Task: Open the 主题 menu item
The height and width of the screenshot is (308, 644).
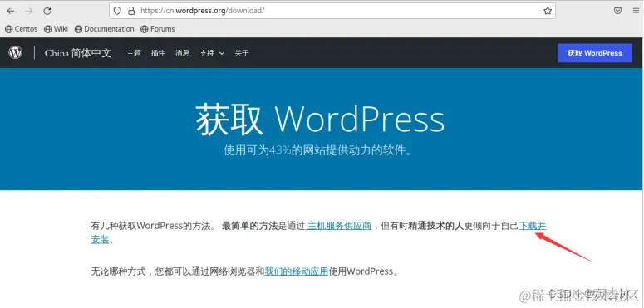Action: pos(134,53)
